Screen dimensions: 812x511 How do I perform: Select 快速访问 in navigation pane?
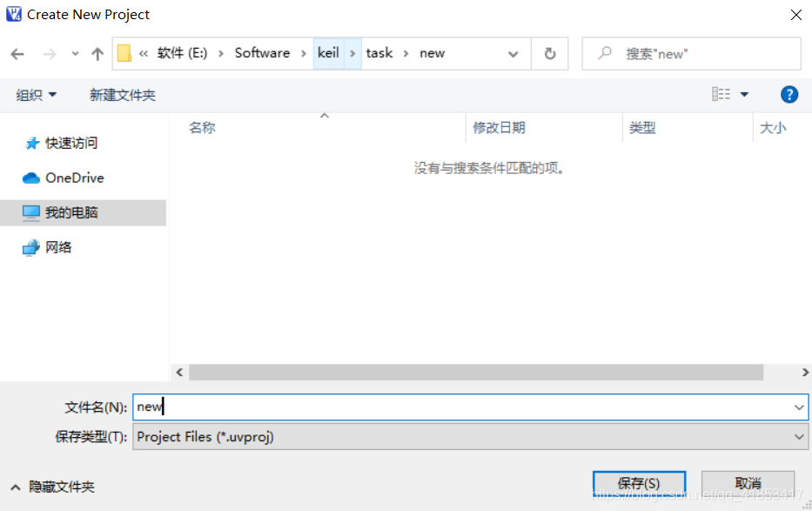tap(61, 143)
